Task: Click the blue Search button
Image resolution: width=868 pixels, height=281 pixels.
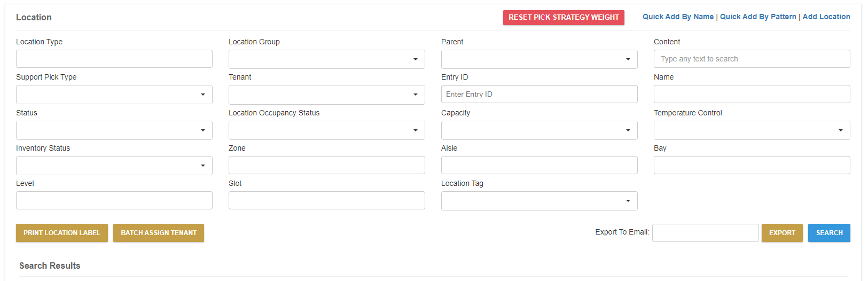Action: tap(829, 233)
